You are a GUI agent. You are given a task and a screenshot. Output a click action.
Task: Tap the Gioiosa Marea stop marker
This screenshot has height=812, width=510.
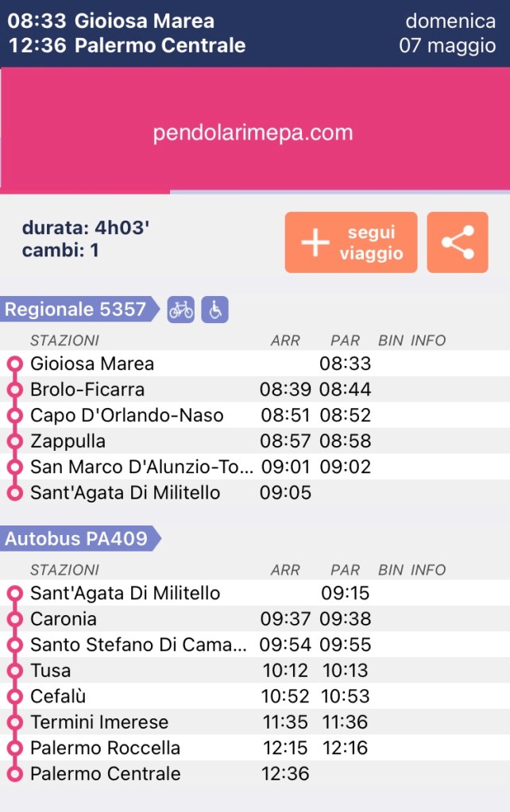coord(14,364)
